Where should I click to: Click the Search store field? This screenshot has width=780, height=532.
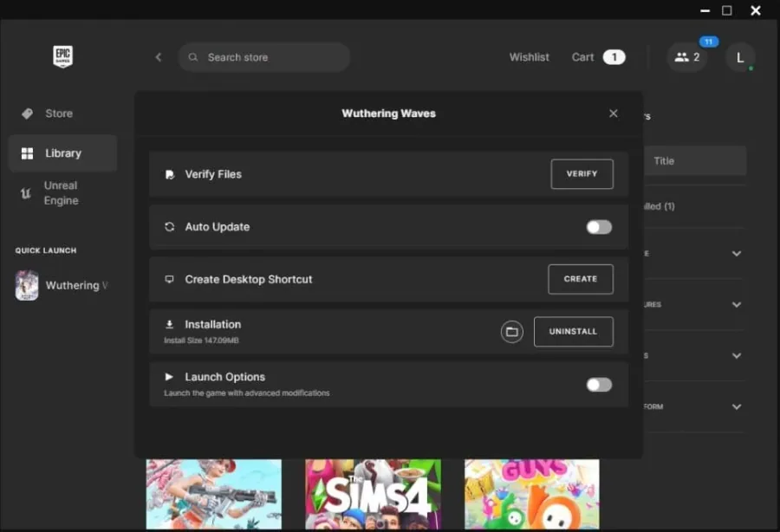click(263, 57)
